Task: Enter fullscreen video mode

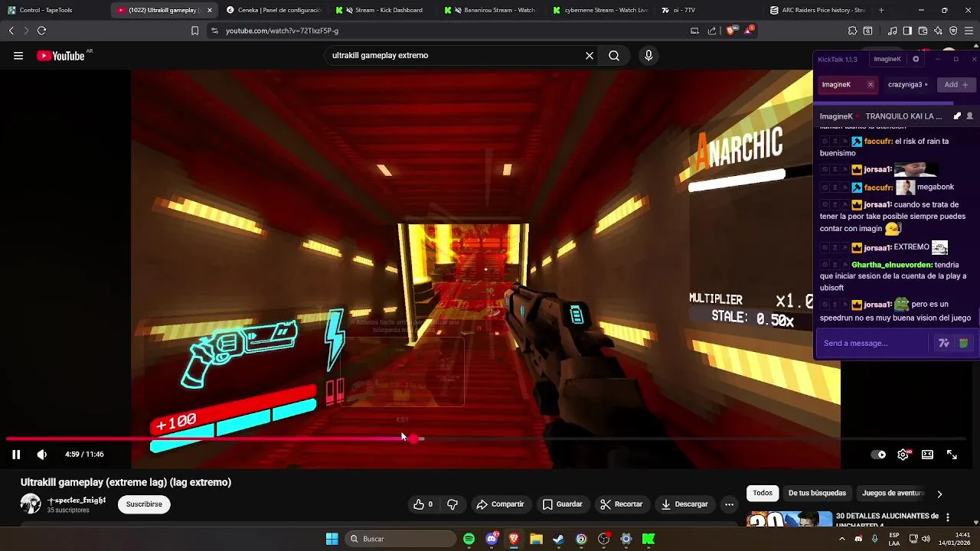Action: click(x=952, y=455)
